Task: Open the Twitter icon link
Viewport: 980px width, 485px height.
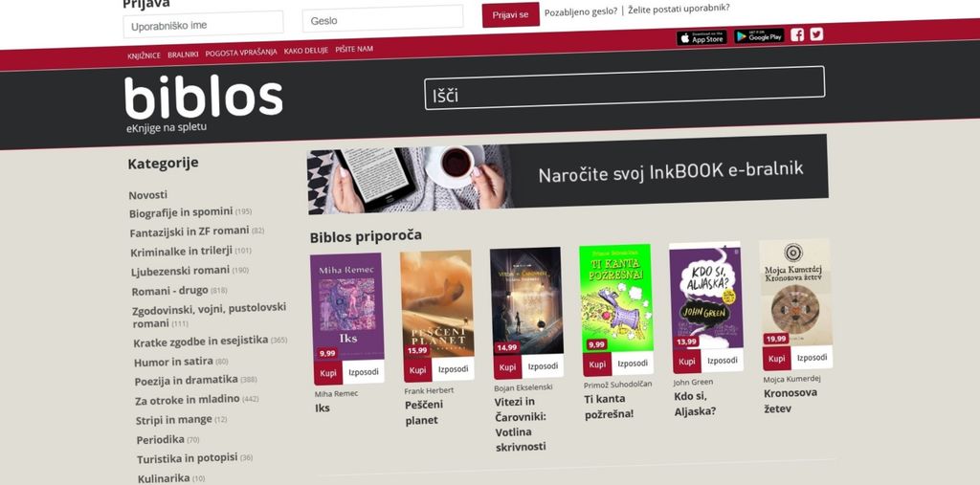Action: point(816,33)
